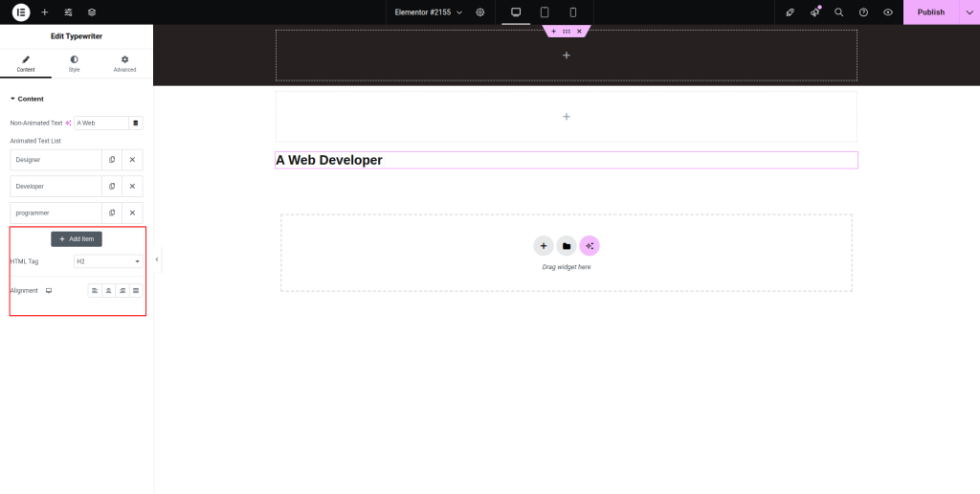Preview changes with eye icon
The width and height of the screenshot is (980, 494).
pyautogui.click(x=887, y=11)
